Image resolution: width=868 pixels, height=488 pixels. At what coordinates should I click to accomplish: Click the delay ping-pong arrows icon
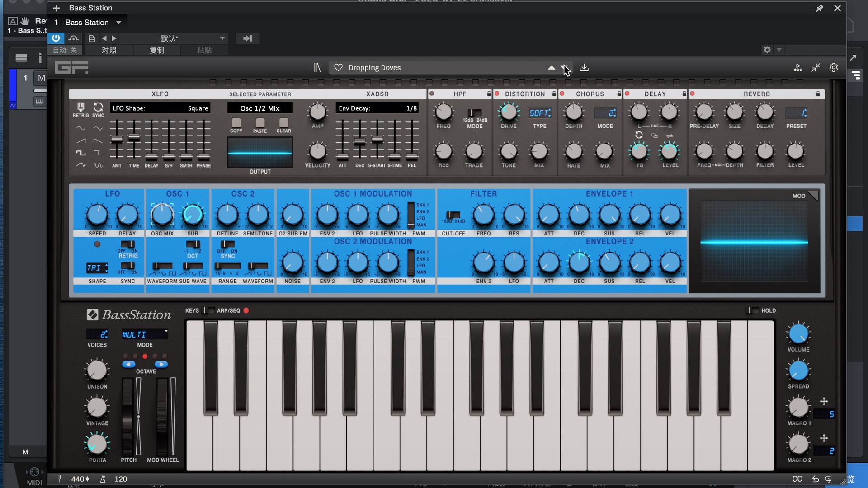click(x=670, y=136)
